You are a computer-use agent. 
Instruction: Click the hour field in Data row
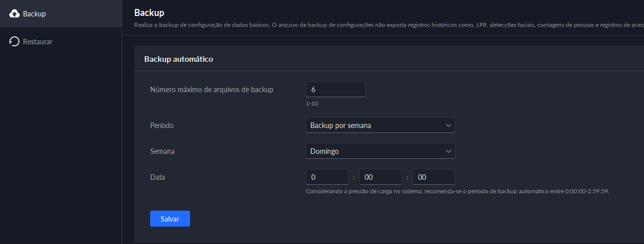click(x=327, y=177)
